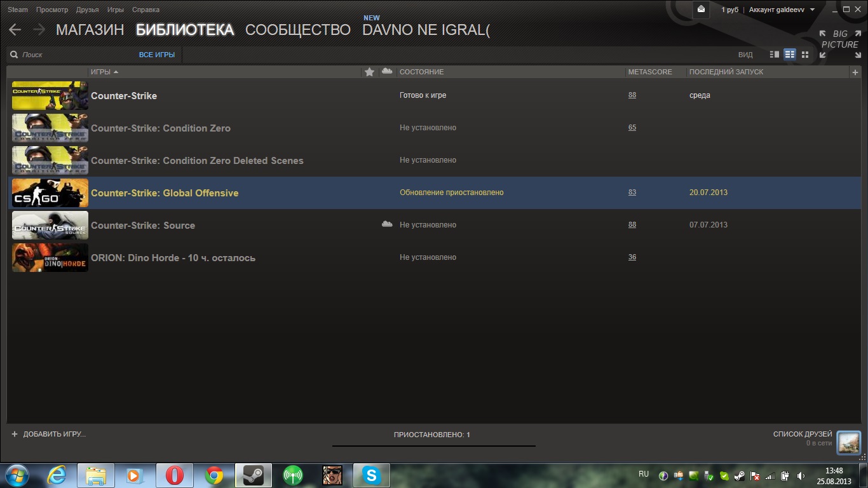Screen dimensions: 868x488
Task: Open the inbox envelope icon
Action: point(701,10)
